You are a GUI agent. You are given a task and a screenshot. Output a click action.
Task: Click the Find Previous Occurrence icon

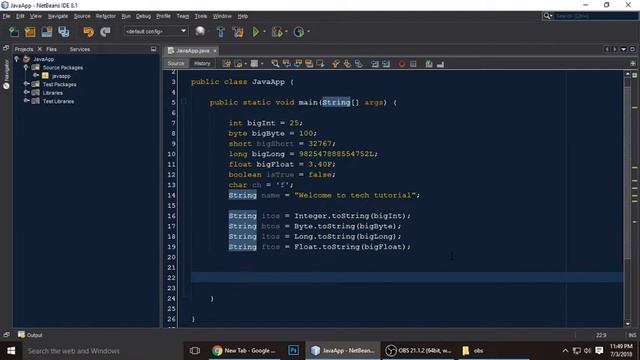pyautogui.click(x=287, y=64)
